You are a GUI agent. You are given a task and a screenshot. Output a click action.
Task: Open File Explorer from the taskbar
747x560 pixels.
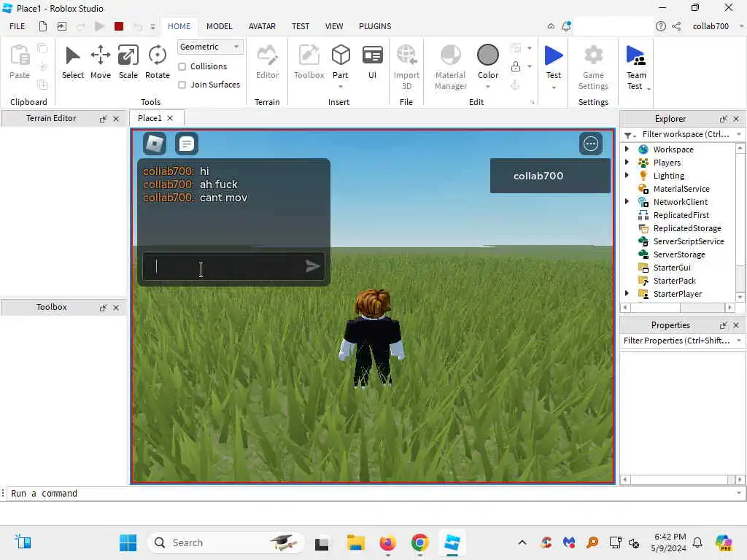[355, 542]
